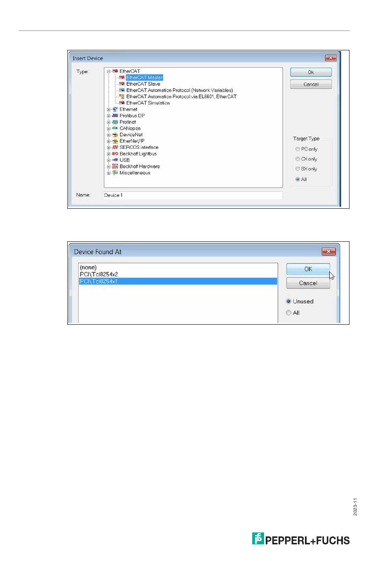Click the Beckhoff Hardware icon
Screen dimensions: 392x561
[115, 166]
